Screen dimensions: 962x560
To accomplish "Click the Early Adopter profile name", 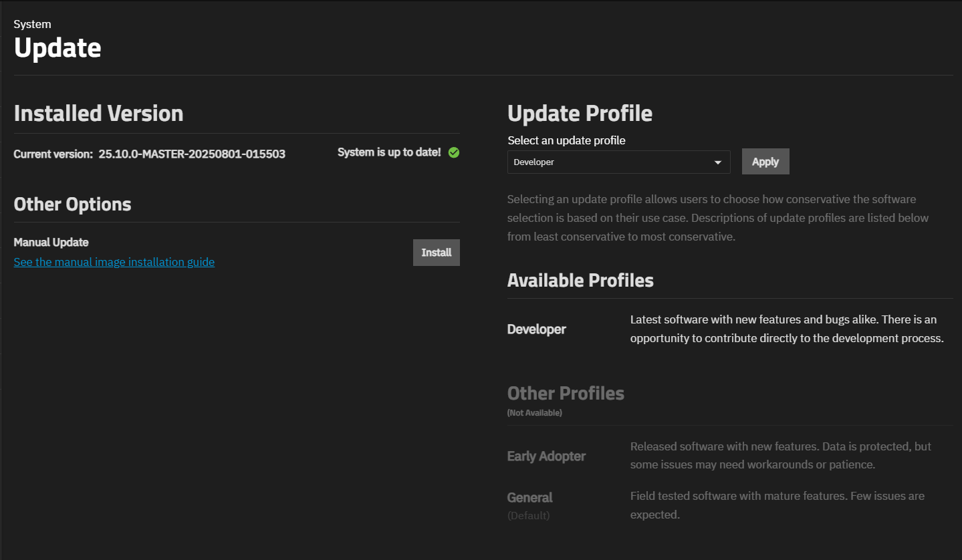I will point(546,456).
